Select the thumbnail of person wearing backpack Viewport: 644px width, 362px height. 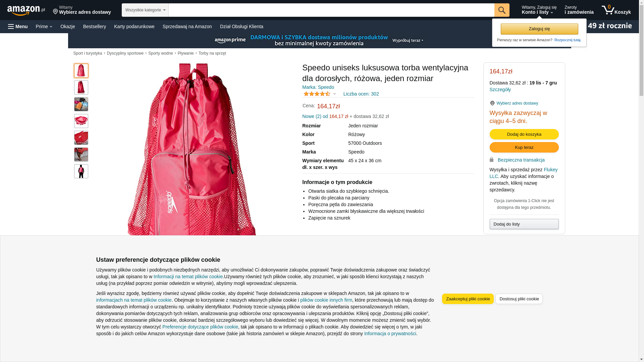pyautogui.click(x=81, y=171)
